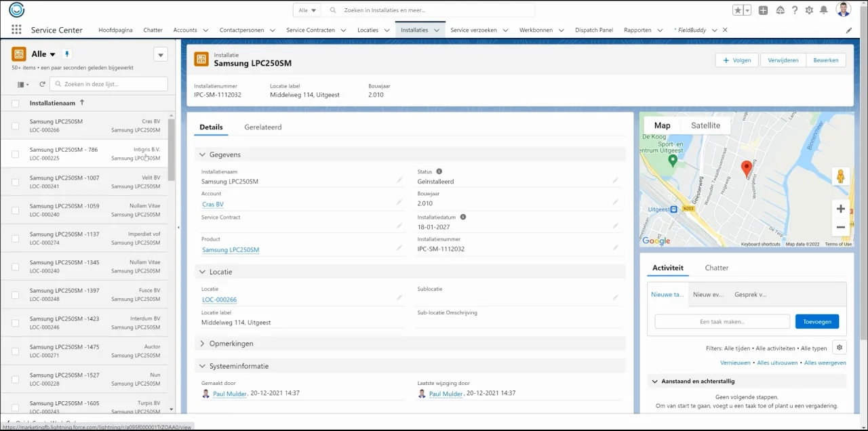Click the Help question mark icon
The image size is (868, 431).
tap(795, 10)
